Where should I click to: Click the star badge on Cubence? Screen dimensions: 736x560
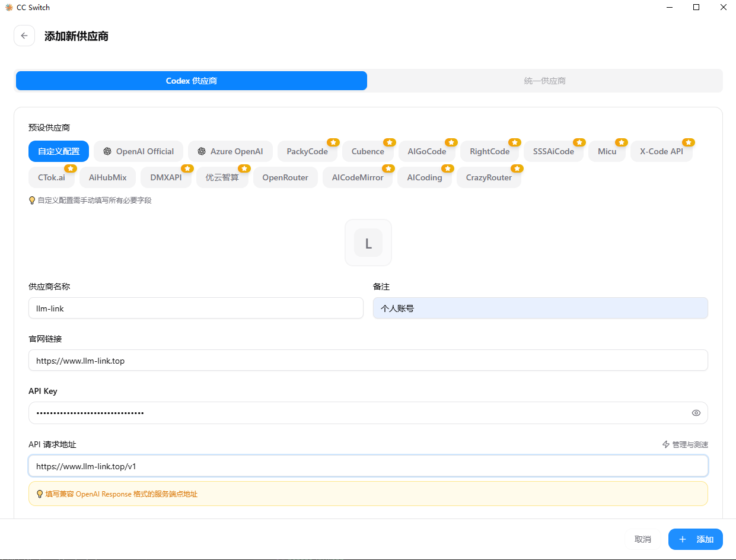(390, 142)
